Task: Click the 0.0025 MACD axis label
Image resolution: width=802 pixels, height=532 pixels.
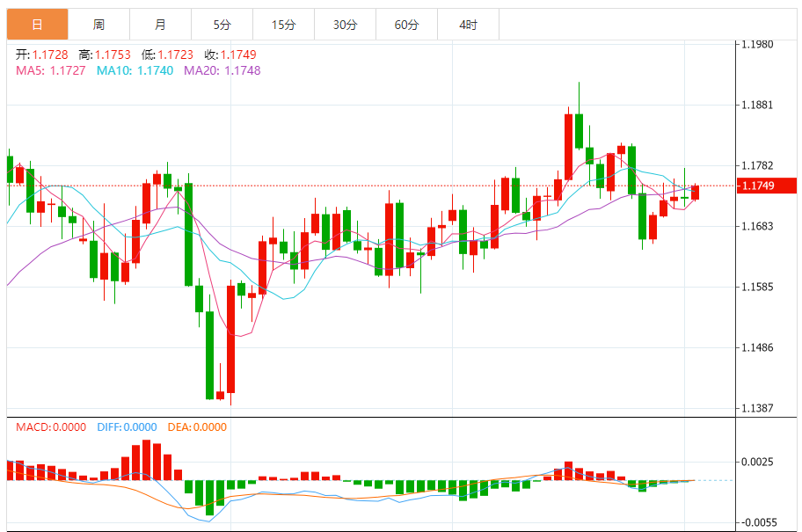Action: click(x=757, y=462)
